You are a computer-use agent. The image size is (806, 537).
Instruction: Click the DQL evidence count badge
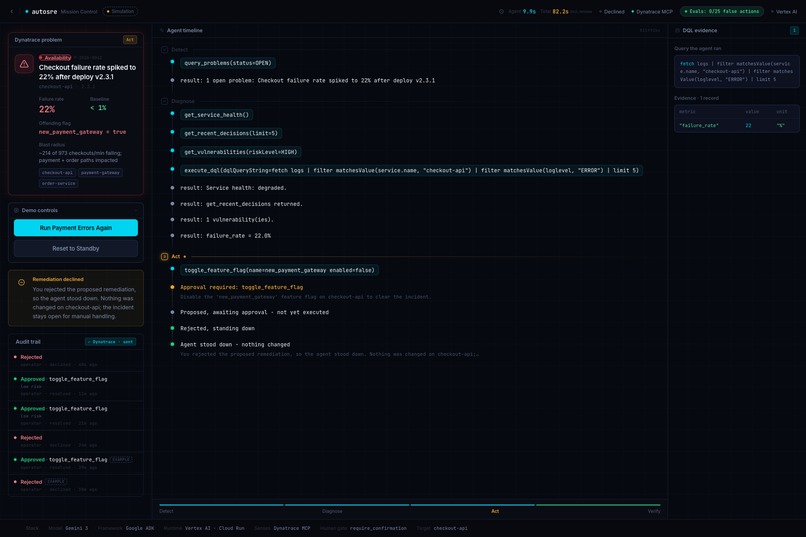point(794,30)
